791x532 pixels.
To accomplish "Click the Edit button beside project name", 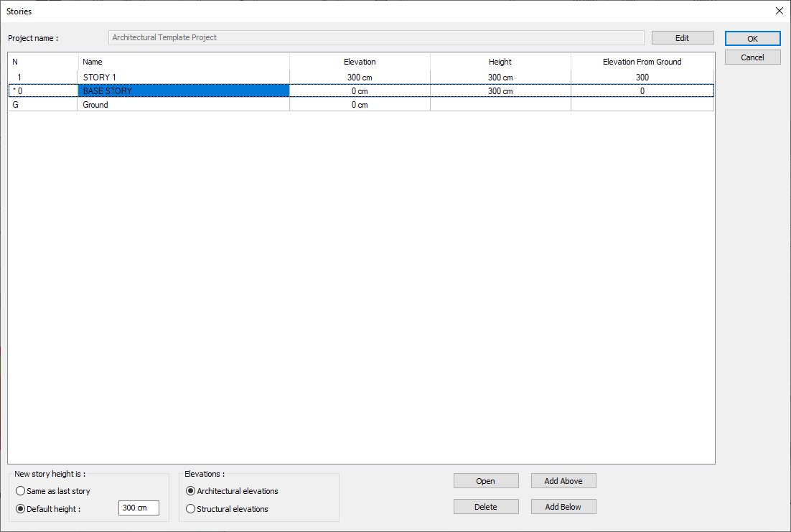I will click(x=683, y=38).
